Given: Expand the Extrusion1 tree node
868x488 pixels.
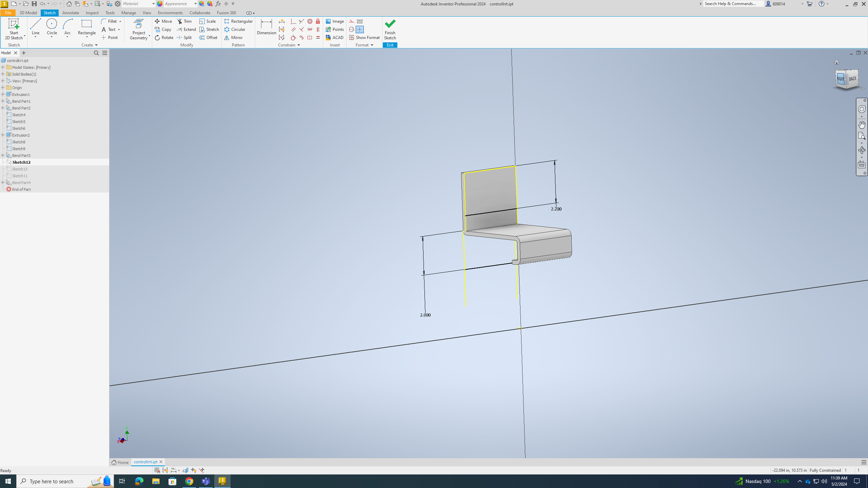Looking at the screenshot, I should (x=3, y=95).
